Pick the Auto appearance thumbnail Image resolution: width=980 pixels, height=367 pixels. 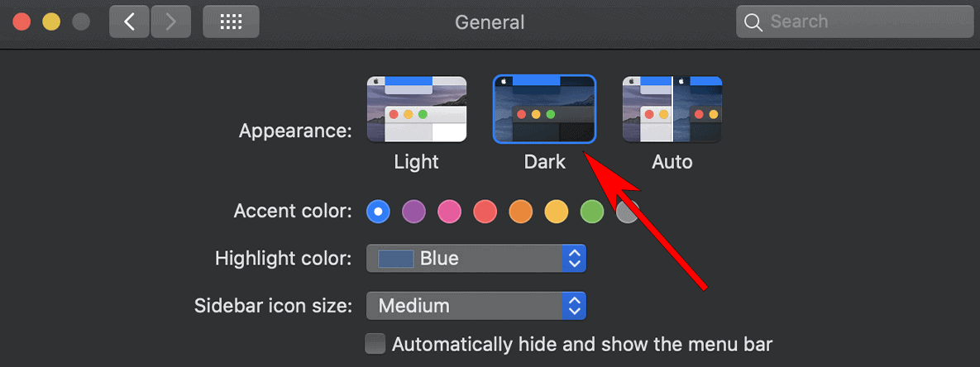[672, 110]
